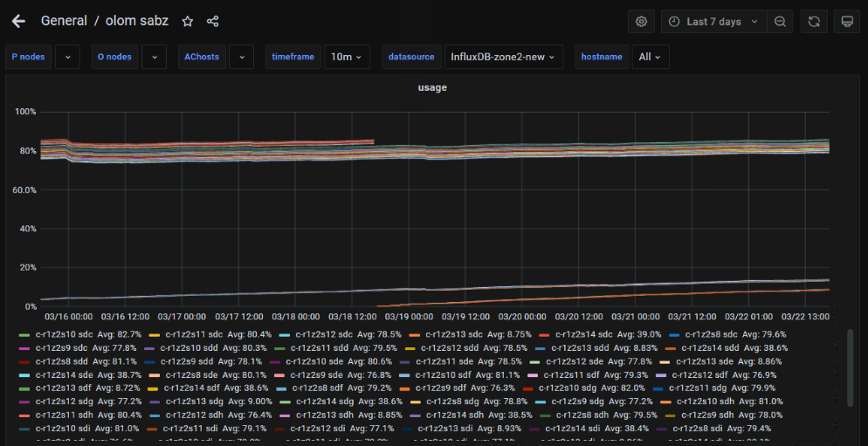Screen dimensions: 868x446
Task: Click the back arrow icon
Action: pos(18,21)
